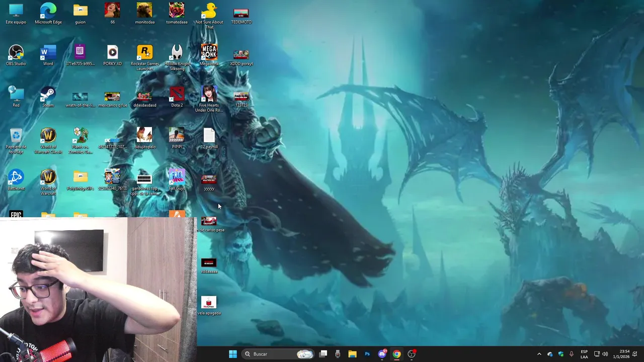Open Discord from the taskbar
This screenshot has width=644, height=362.
pyautogui.click(x=382, y=354)
